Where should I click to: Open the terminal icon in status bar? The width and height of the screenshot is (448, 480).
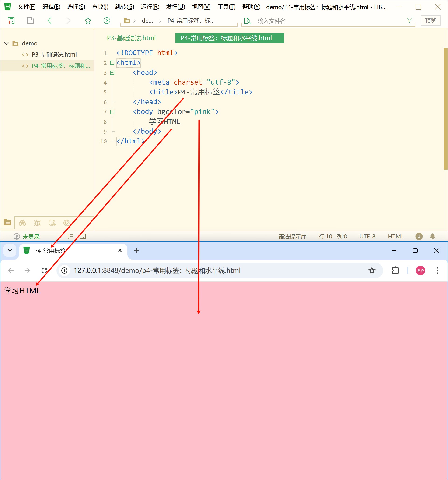tap(83, 236)
